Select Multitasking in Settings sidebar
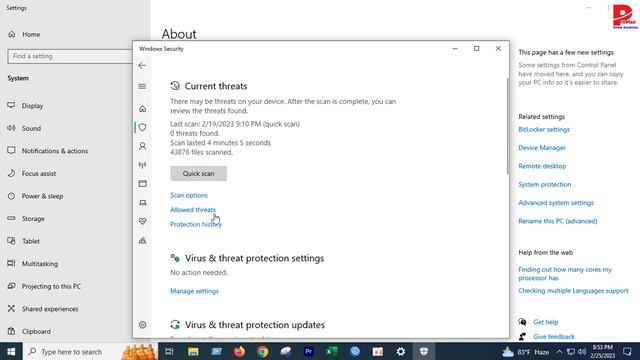 (x=33, y=264)
